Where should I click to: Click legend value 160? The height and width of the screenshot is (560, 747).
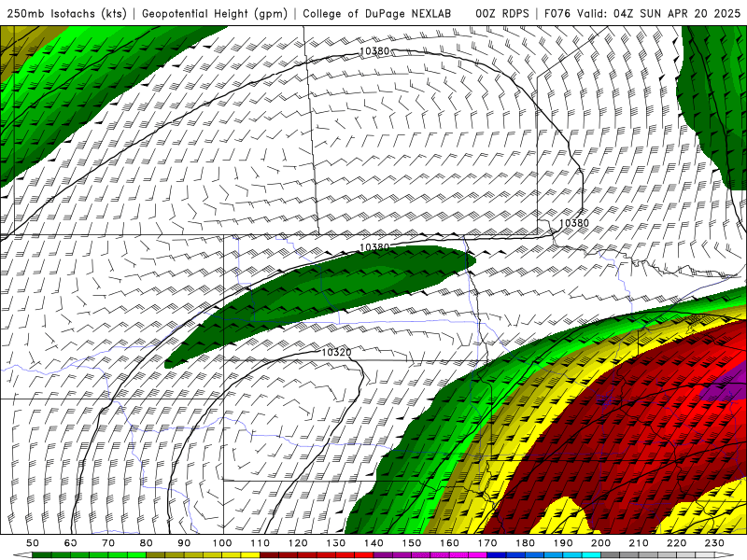(449, 543)
